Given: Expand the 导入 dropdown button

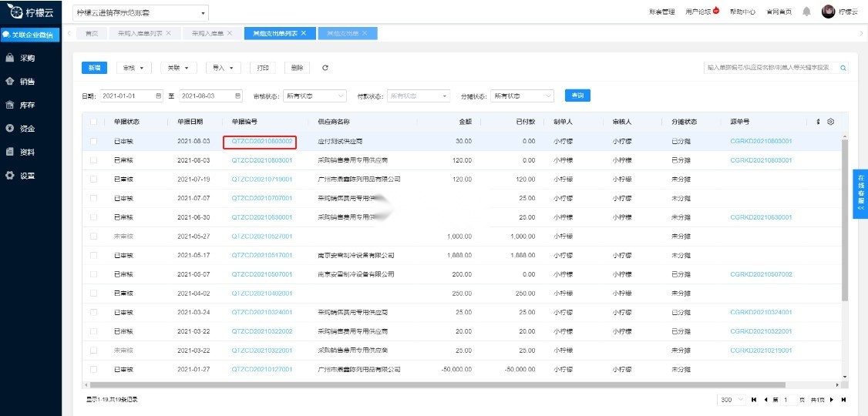Looking at the screenshot, I should pyautogui.click(x=224, y=68).
